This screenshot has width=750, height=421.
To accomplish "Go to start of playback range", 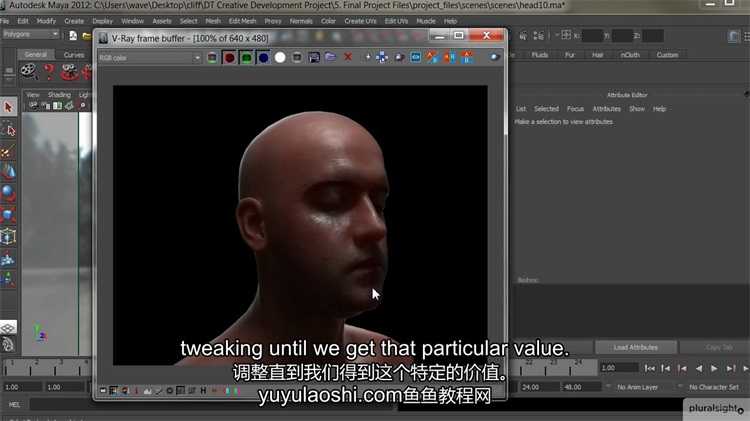I will [650, 368].
